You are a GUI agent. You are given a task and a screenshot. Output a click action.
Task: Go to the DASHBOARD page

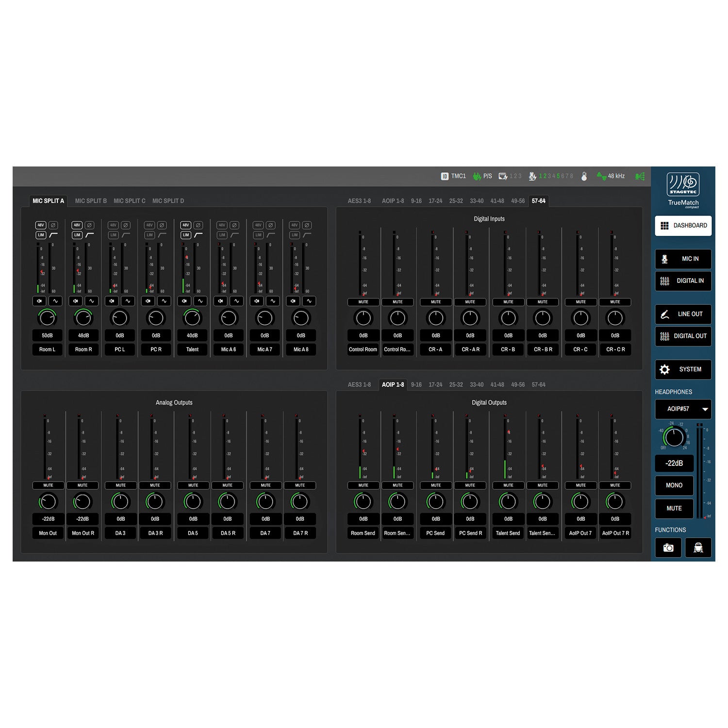pos(683,226)
